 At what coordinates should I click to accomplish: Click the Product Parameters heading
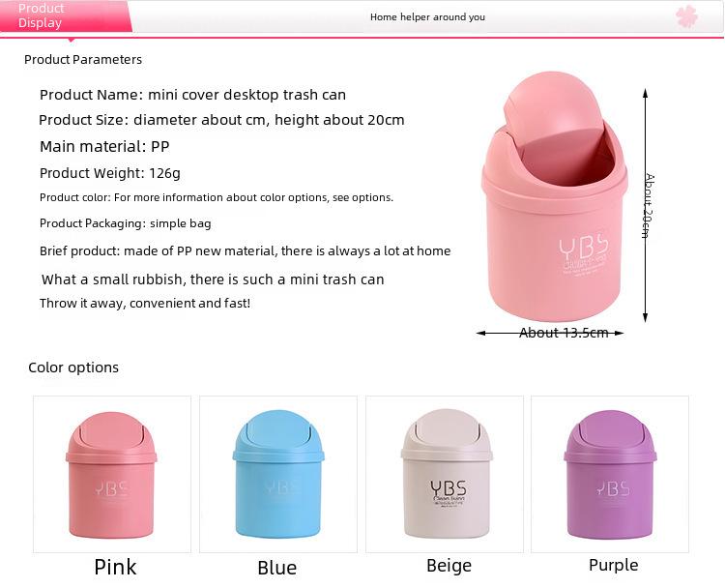83,60
